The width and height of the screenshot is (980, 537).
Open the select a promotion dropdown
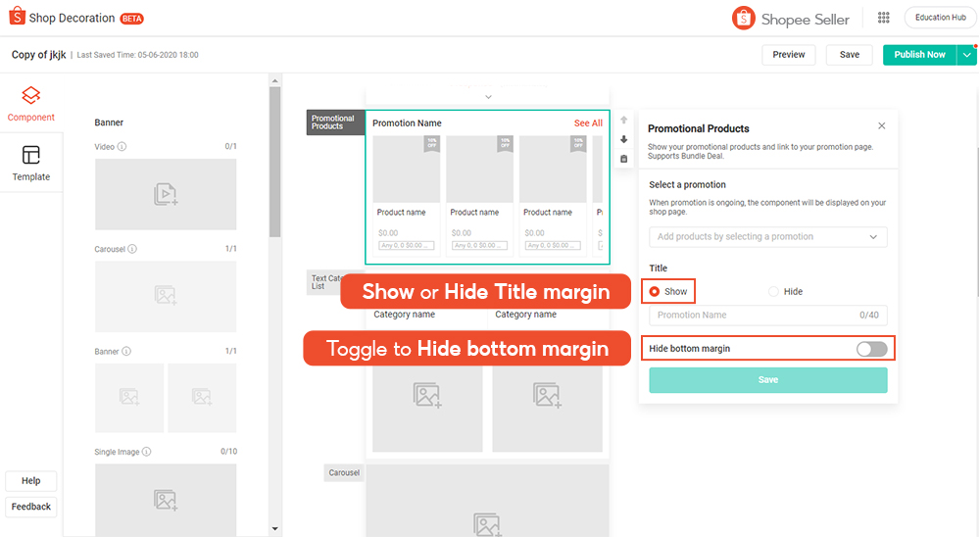point(767,236)
